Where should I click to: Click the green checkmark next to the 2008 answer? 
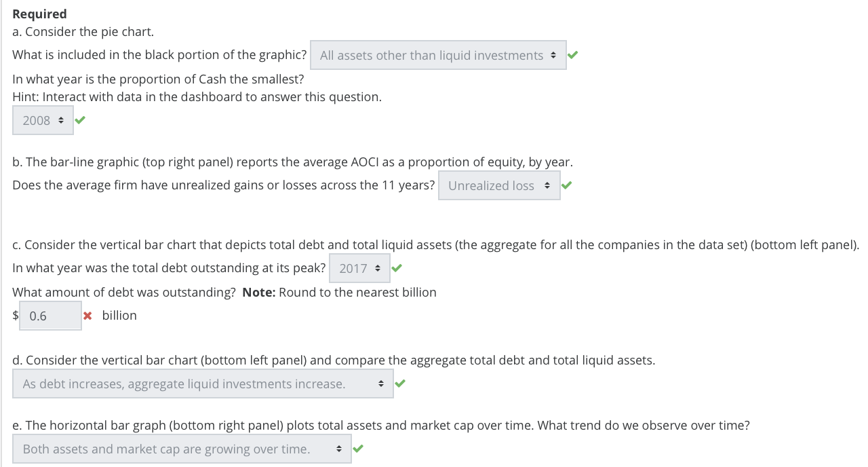pyautogui.click(x=80, y=119)
